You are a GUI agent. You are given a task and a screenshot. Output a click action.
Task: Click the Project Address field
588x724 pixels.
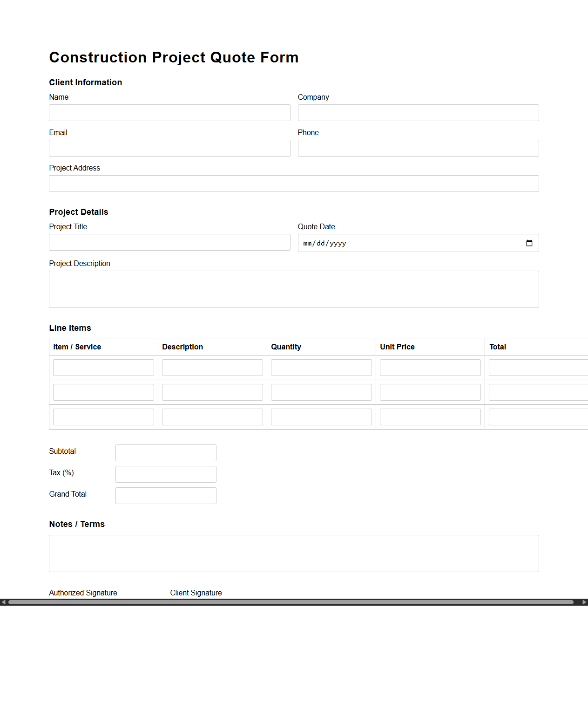coord(294,183)
